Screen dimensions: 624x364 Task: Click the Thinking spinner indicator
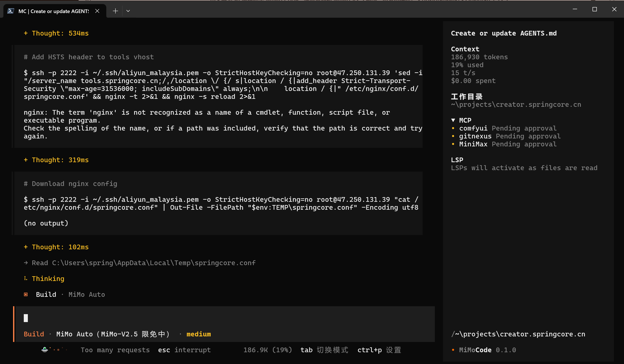coord(25,278)
